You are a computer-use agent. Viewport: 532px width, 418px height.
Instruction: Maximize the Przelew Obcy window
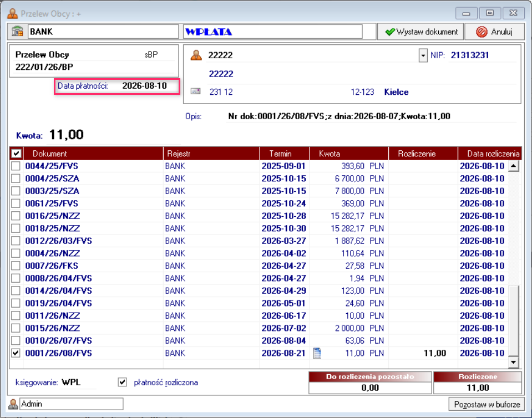[490, 13]
